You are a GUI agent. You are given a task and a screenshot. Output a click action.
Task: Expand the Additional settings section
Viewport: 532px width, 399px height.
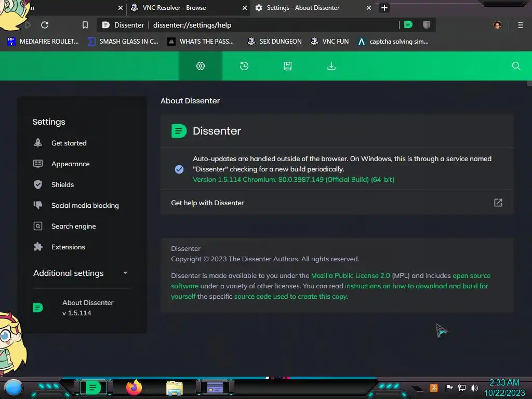pyautogui.click(x=81, y=273)
